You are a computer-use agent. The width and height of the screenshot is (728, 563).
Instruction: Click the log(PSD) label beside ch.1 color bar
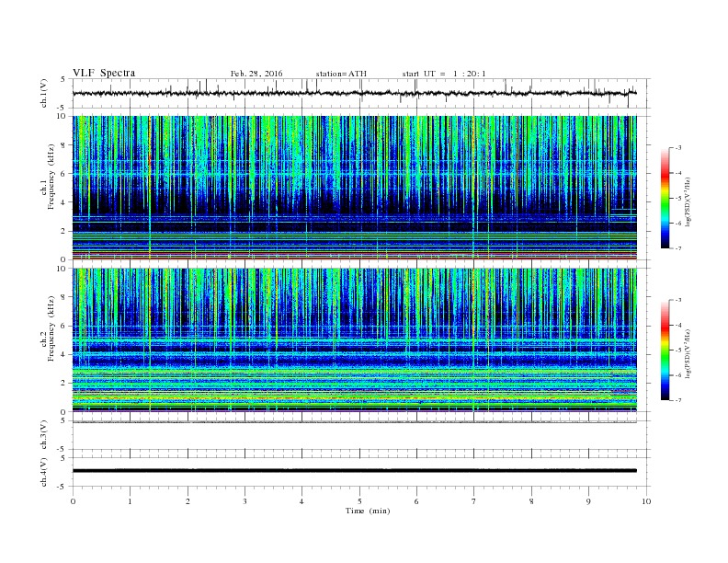coord(688,201)
